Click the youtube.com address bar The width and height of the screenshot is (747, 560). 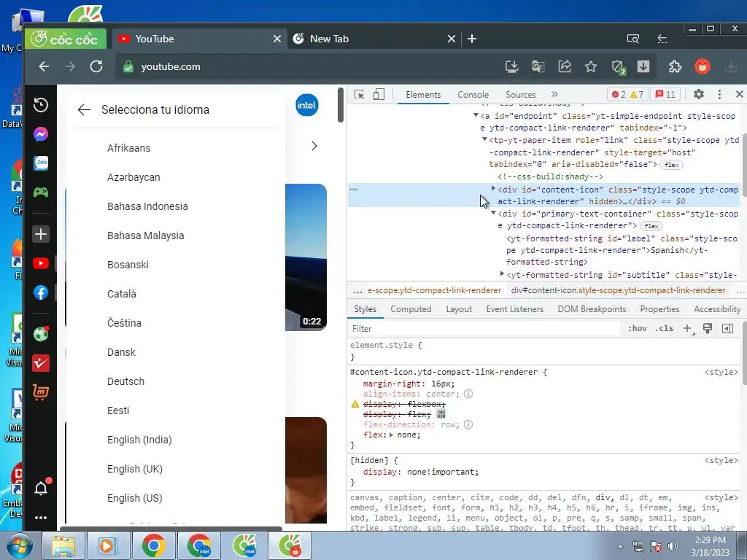click(x=305, y=66)
